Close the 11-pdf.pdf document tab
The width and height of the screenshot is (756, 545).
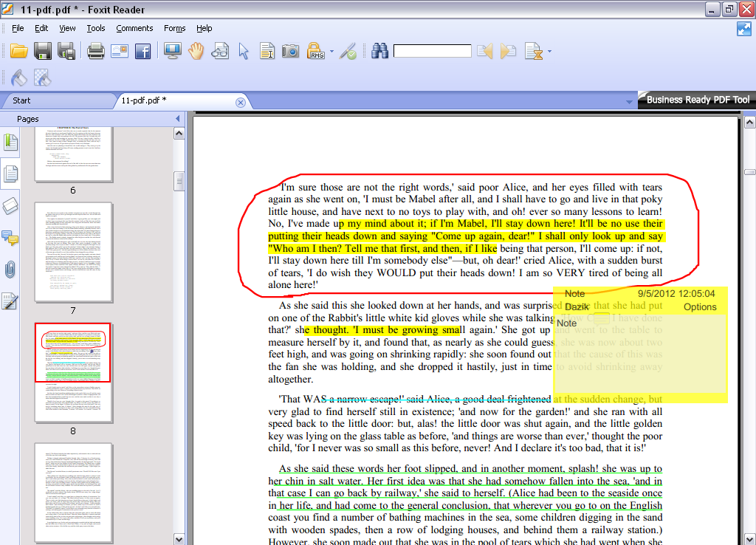pyautogui.click(x=241, y=100)
